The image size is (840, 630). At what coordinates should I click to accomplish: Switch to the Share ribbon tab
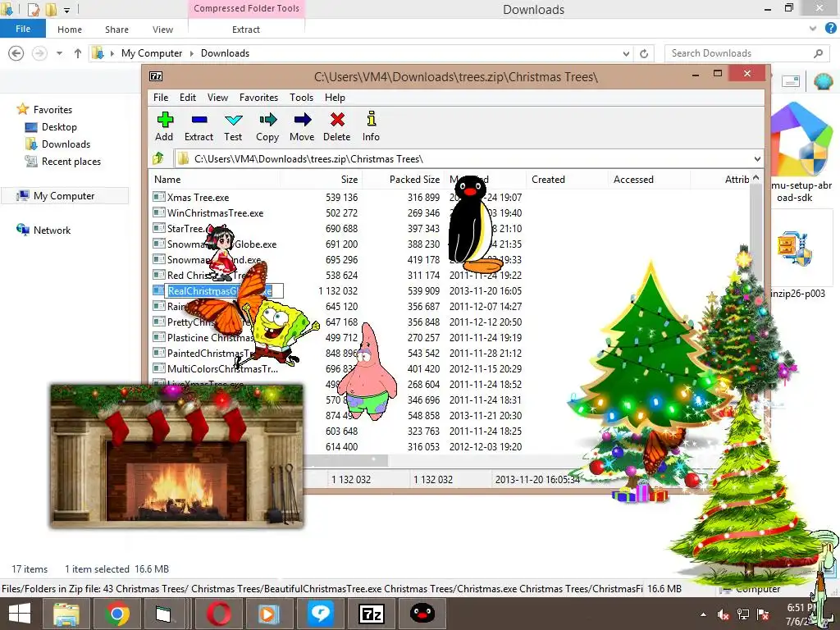(116, 30)
